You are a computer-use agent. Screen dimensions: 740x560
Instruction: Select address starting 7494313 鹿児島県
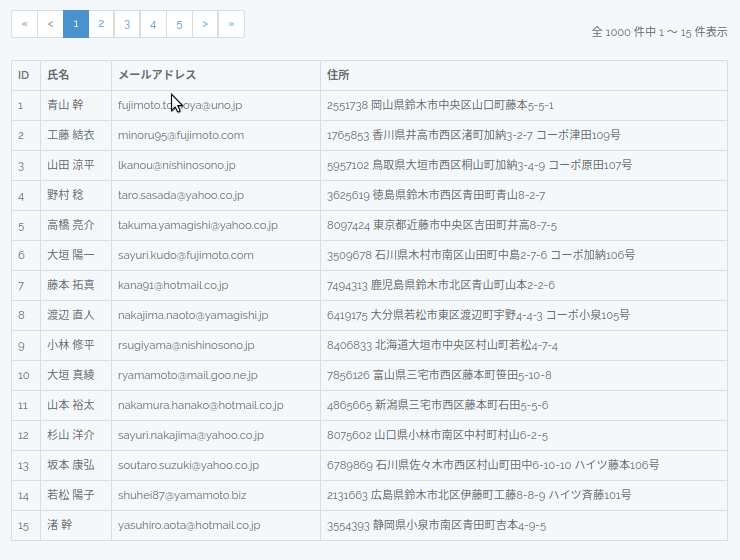tap(441, 285)
